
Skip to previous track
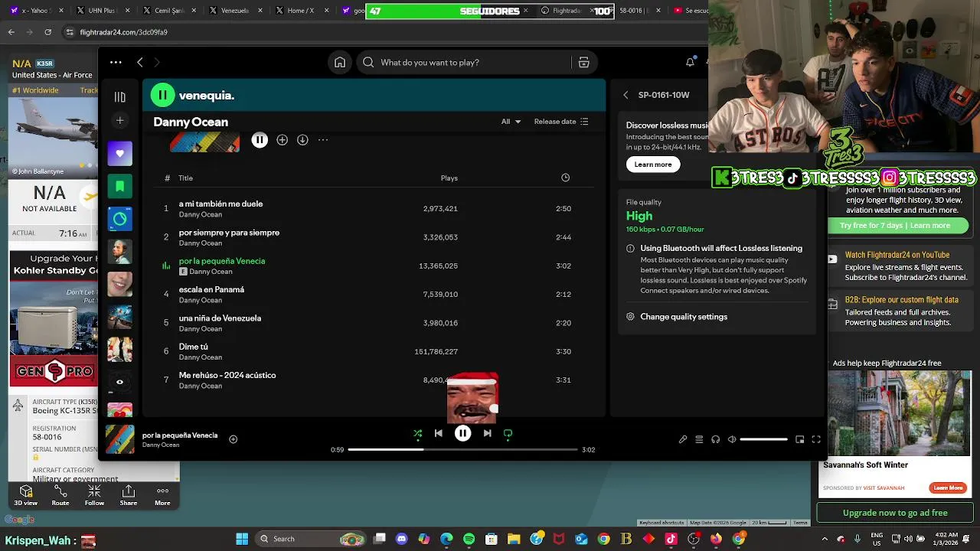click(x=438, y=433)
